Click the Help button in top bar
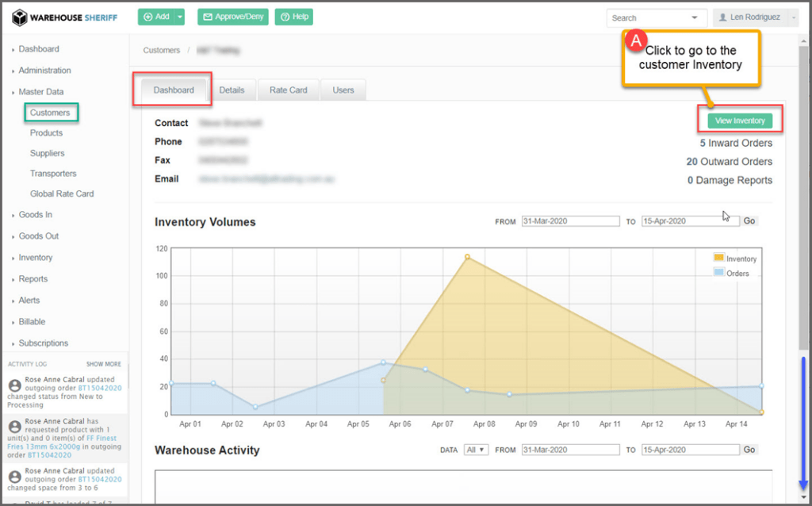 293,17
